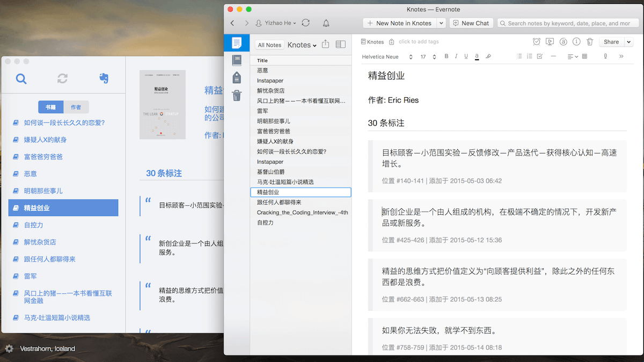This screenshot has height=362, width=644.
Task: Select the Cracking_the_Coding_Interview note
Action: click(301, 212)
